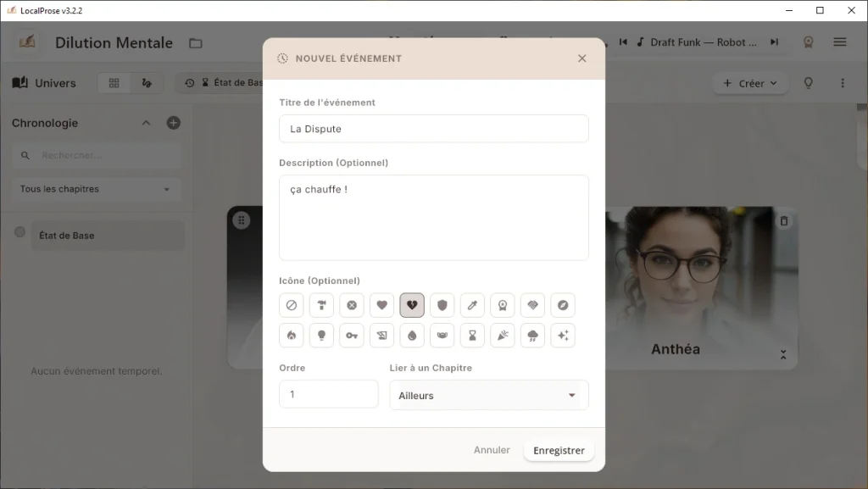Skip to next music track
868x489 pixels.
click(x=774, y=42)
